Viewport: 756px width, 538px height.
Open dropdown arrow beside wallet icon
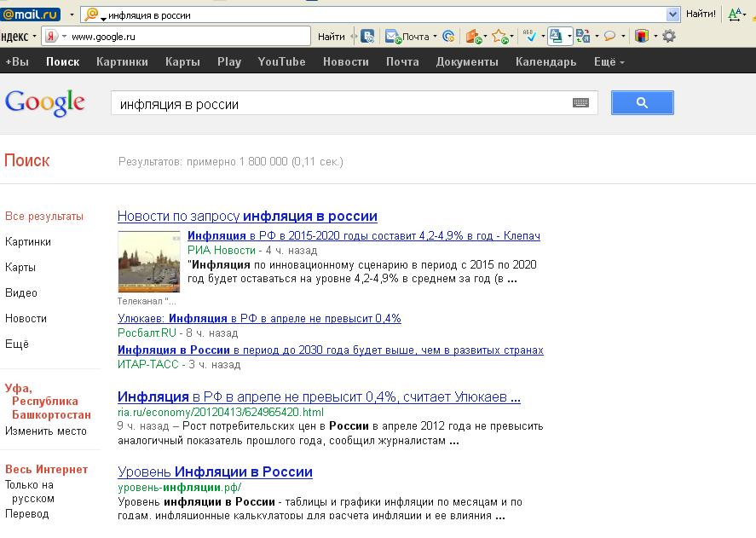[485, 36]
